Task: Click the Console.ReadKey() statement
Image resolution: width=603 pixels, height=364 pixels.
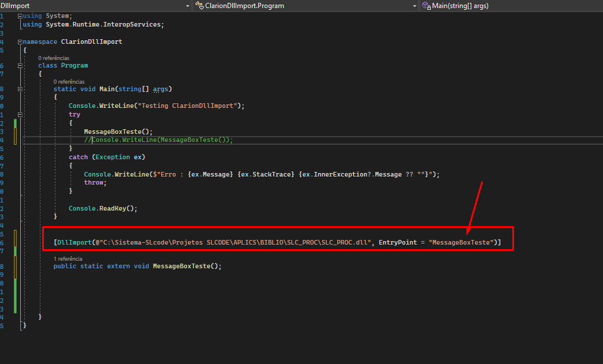Action: 103,208
